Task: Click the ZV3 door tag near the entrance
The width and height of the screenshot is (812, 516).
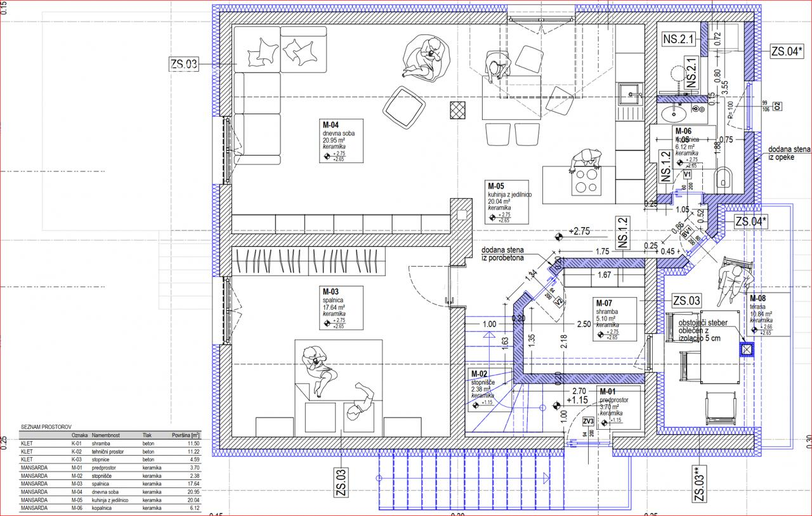Action: (x=588, y=421)
